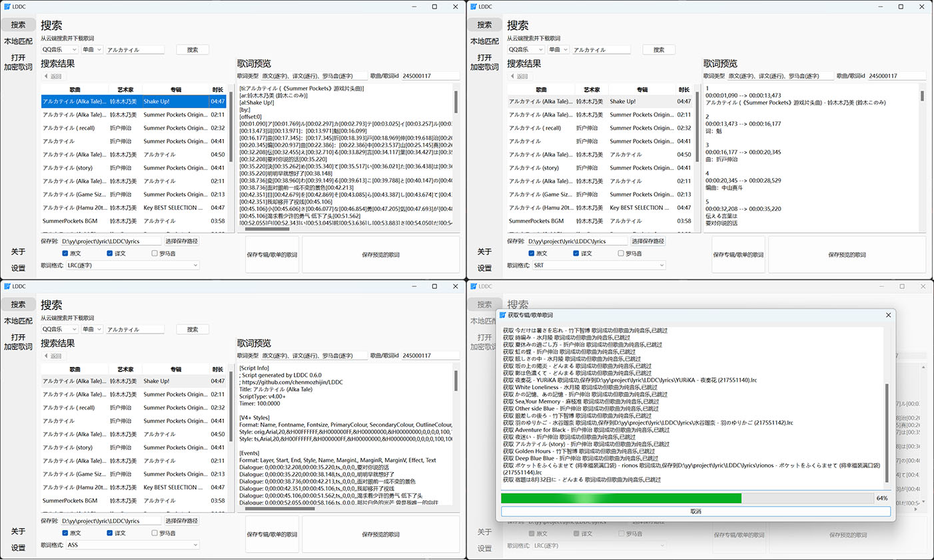Select 搜索 sidebar item in ASS window
The height and width of the screenshot is (560, 934).
[x=18, y=304]
